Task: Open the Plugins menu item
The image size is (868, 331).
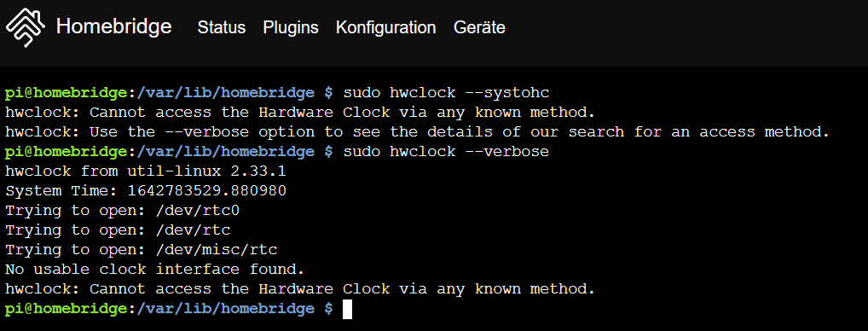Action: point(291,27)
